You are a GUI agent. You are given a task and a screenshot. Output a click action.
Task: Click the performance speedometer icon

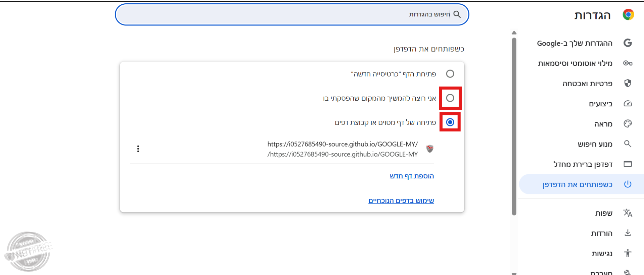[x=628, y=104]
